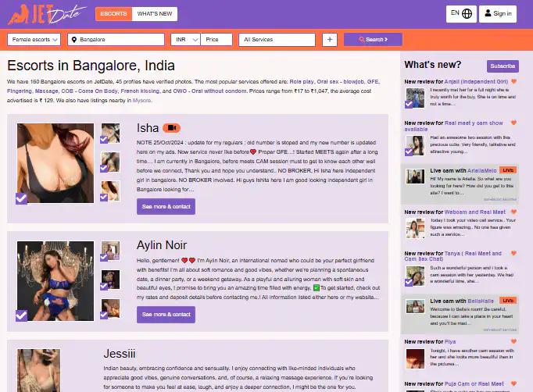
Task: Click heart icon next to Anjali review
Action: tap(513, 81)
